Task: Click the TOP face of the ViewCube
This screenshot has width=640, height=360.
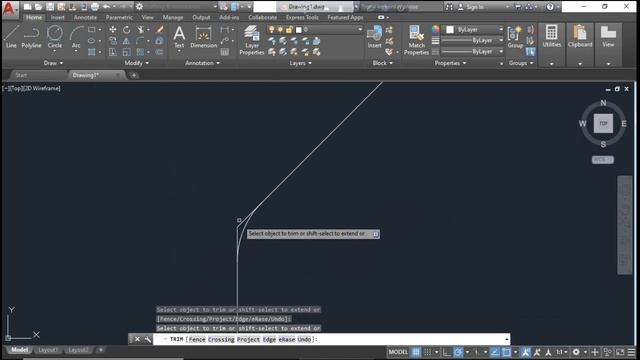Action: (x=603, y=123)
